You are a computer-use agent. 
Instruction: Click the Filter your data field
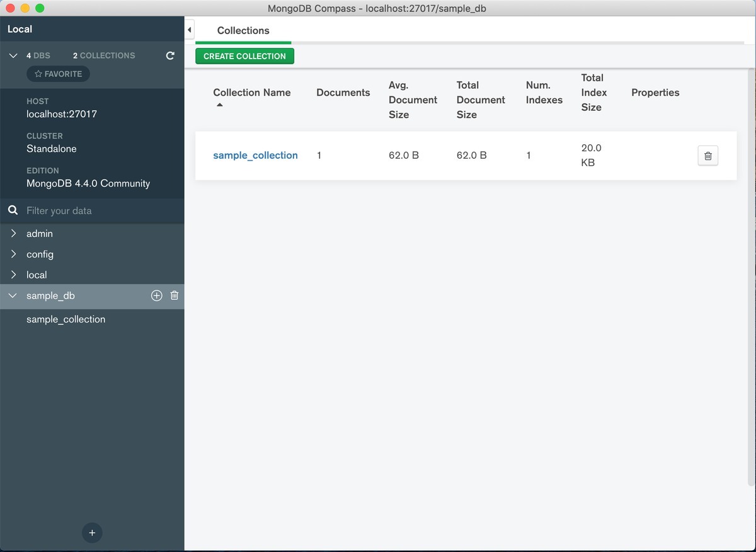click(101, 210)
